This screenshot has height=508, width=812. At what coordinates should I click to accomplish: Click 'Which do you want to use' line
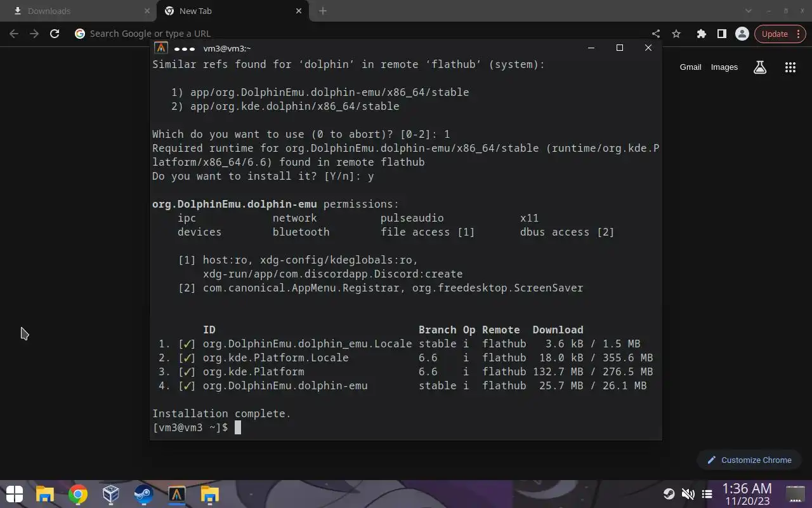pos(301,134)
